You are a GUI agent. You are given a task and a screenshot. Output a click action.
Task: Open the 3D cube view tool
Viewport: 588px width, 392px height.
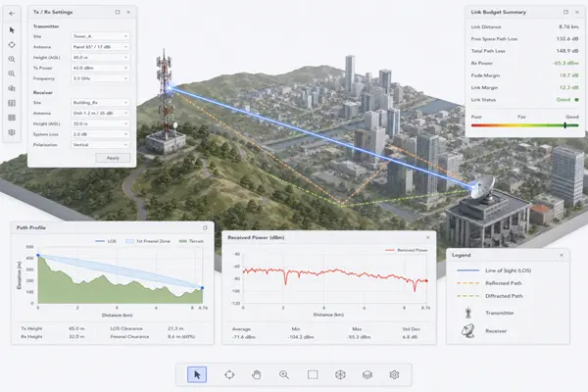coord(340,374)
